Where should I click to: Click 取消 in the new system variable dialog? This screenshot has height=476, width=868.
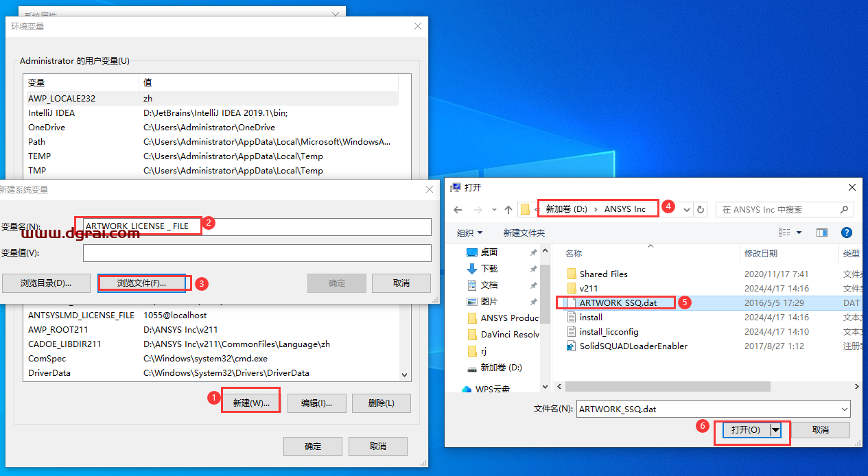click(401, 283)
